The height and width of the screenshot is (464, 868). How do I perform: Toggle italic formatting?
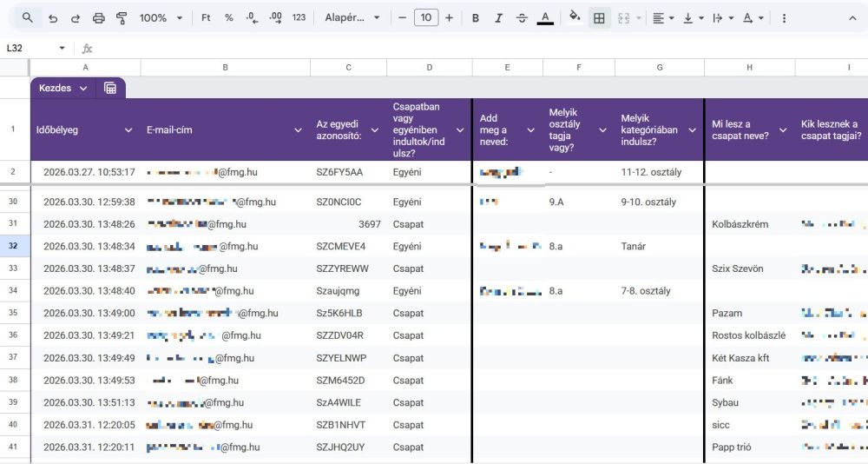[498, 17]
